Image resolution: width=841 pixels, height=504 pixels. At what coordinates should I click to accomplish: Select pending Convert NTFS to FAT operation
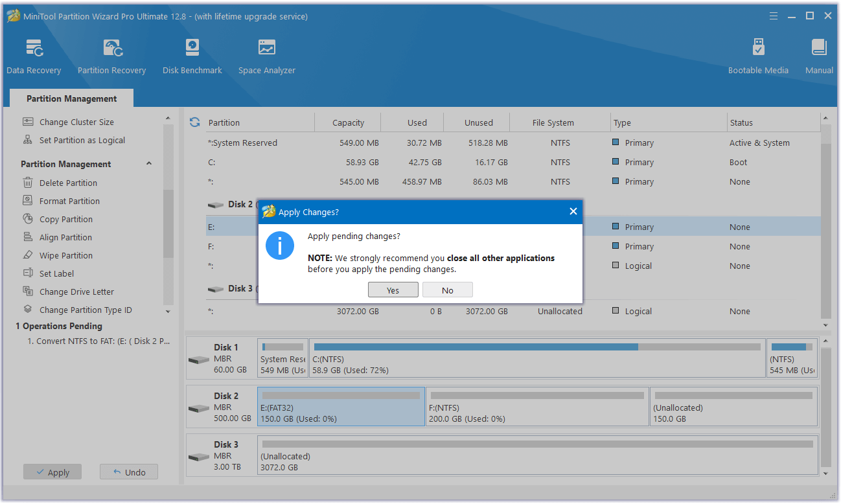[98, 341]
